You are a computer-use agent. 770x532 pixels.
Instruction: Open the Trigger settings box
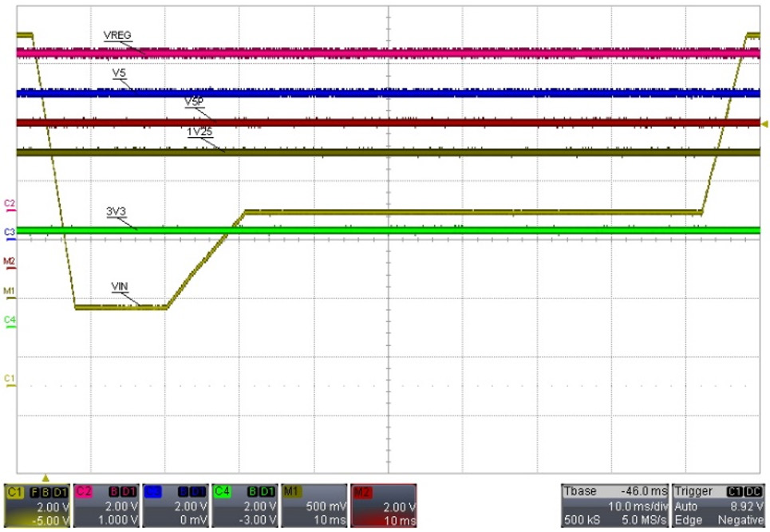tap(717, 506)
